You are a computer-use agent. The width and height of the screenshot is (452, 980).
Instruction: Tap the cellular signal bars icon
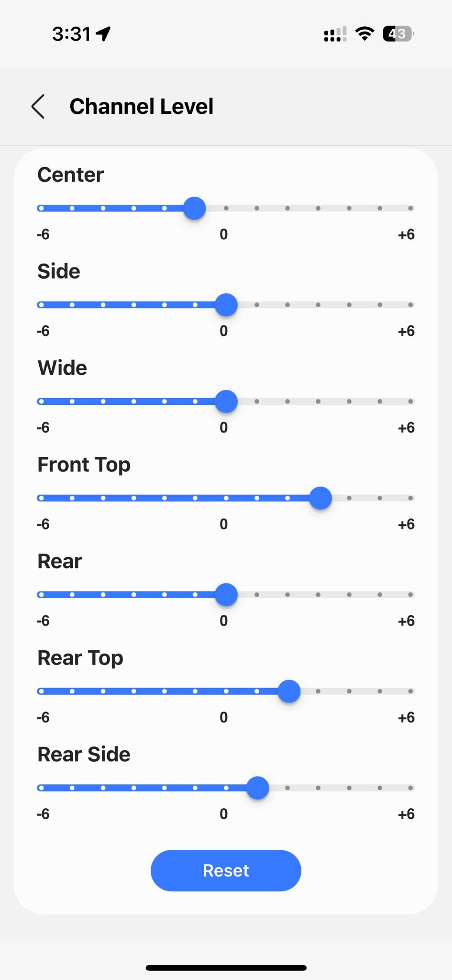click(335, 34)
